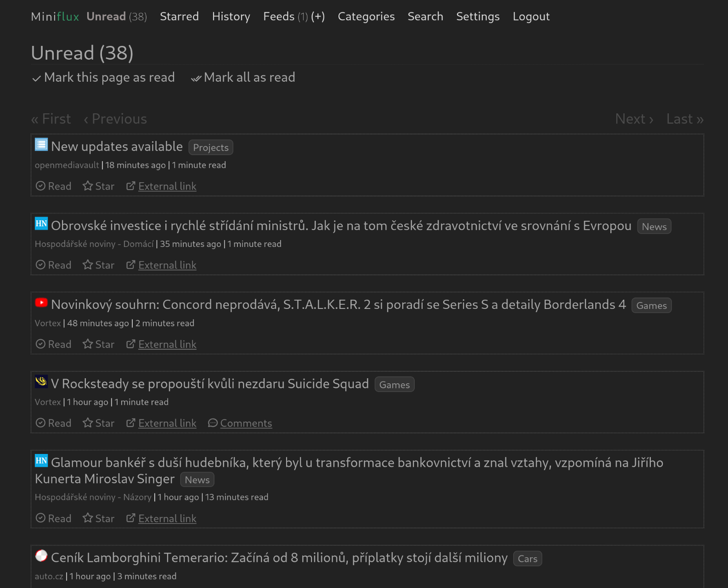Go to the Starred section

coord(179,17)
